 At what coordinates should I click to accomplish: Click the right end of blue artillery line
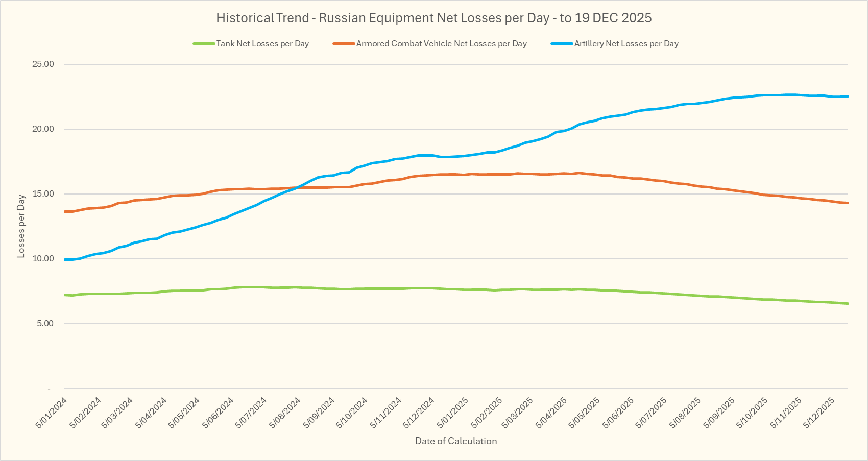tap(847, 96)
